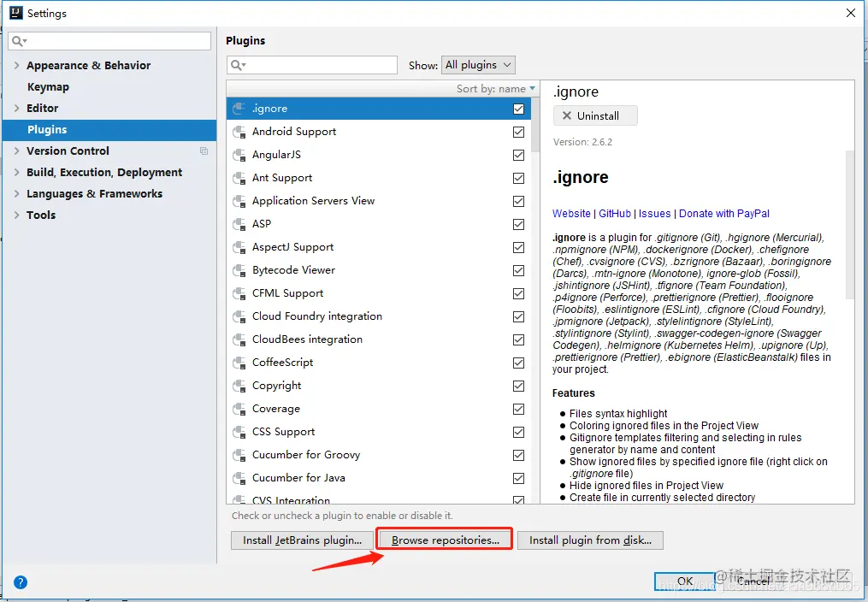
Task: Click the ASP plugin icon
Action: [x=239, y=225]
